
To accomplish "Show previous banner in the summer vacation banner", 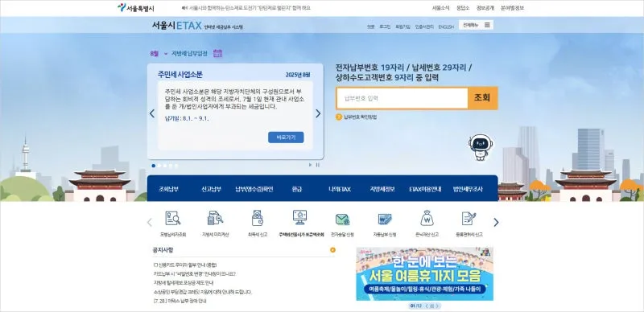I will [x=427, y=306].
